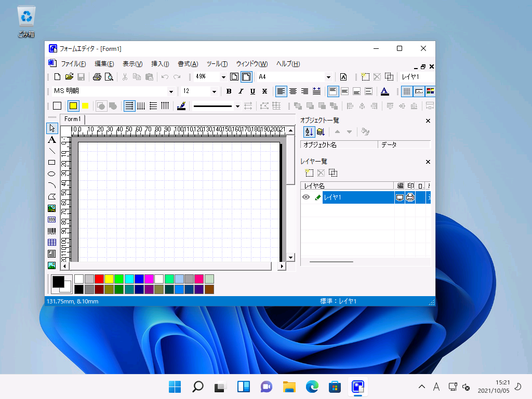Image resolution: width=532 pixels, height=399 pixels.
Task: Pick the bright green color swatch
Action: [x=119, y=279]
